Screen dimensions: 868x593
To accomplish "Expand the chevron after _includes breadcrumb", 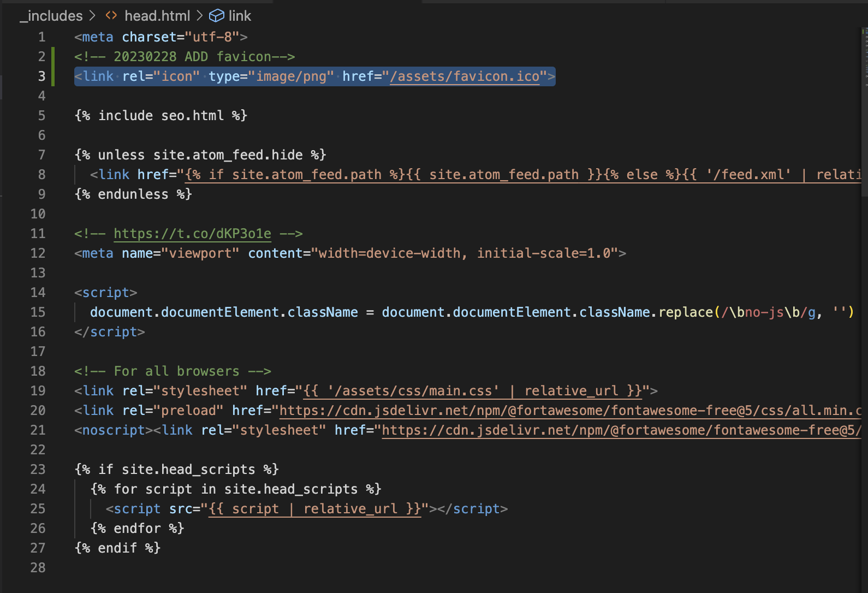I will tap(92, 16).
